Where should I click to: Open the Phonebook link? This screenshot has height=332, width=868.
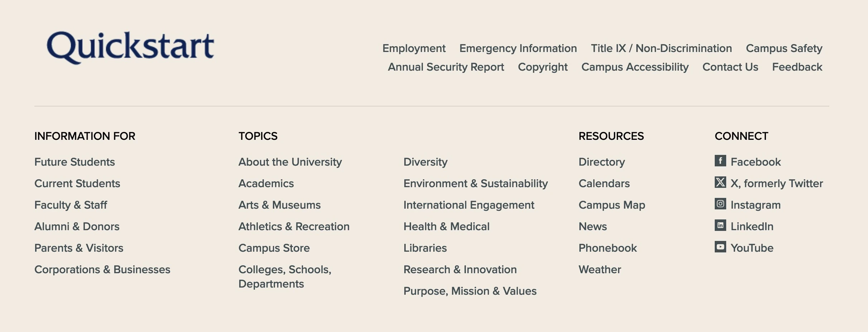608,248
